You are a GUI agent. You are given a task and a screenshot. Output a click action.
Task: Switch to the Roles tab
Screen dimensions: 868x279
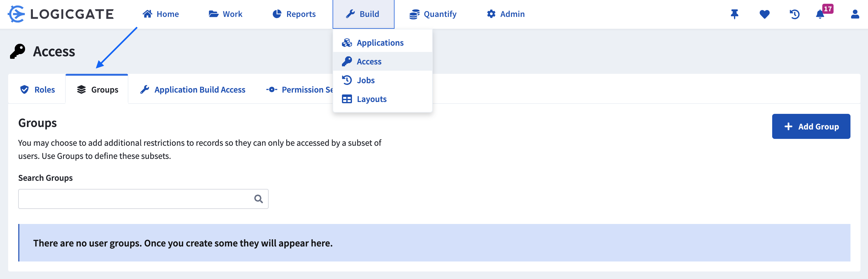[37, 89]
